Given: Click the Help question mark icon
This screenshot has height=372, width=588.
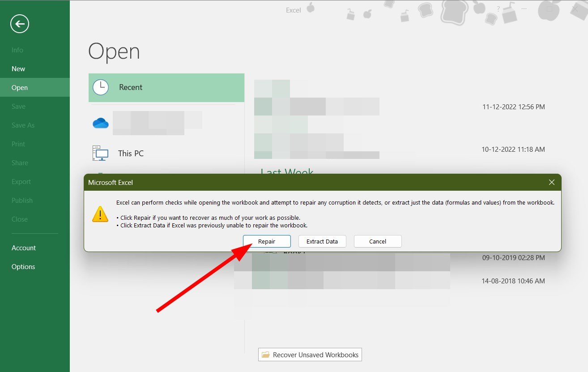Looking at the screenshot, I should tap(498, 9).
